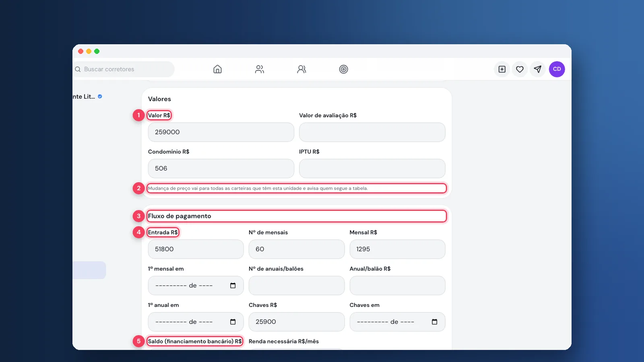Open the CD user avatar menu
The image size is (644, 362).
pos(557,69)
